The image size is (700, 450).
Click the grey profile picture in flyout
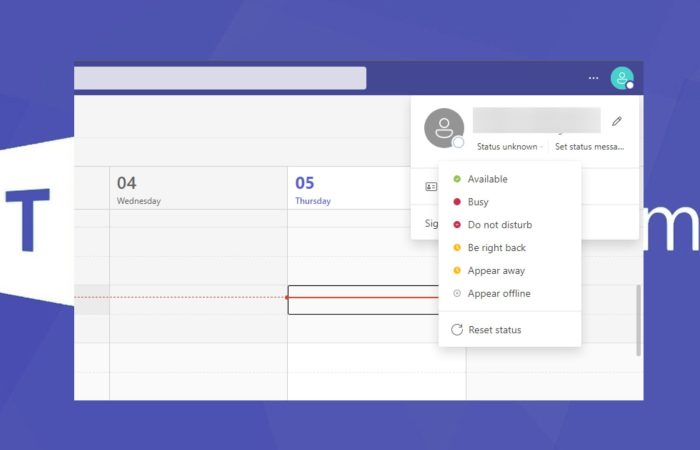point(444,128)
